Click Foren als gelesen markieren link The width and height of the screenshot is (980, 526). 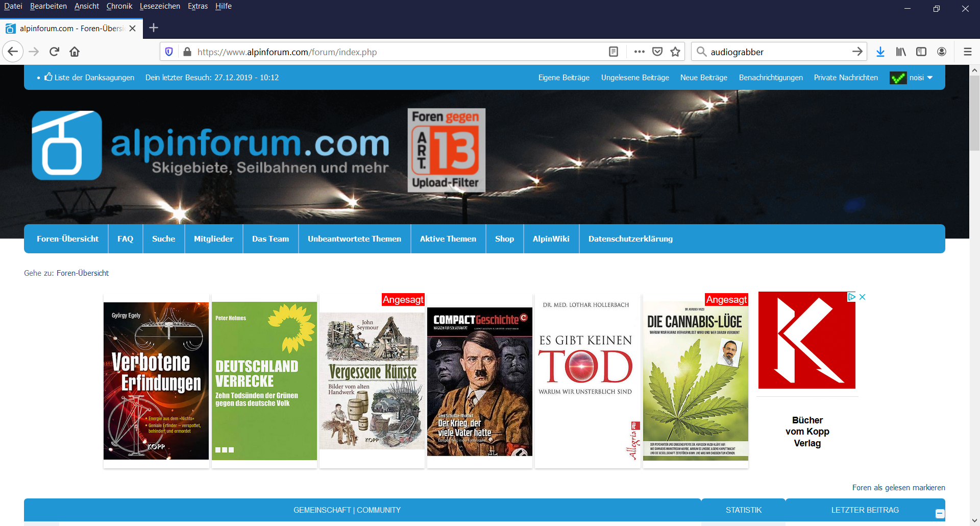pos(898,488)
